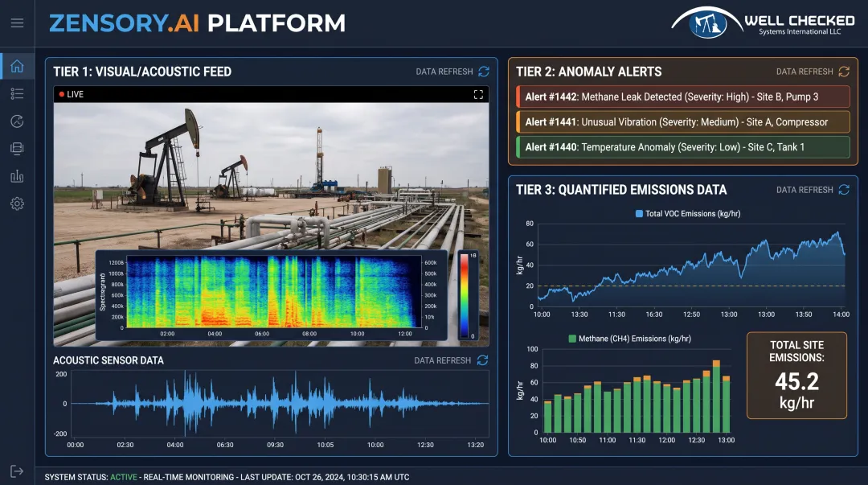
Task: Refresh Tier 2 anomaly alerts data
Action: [844, 72]
